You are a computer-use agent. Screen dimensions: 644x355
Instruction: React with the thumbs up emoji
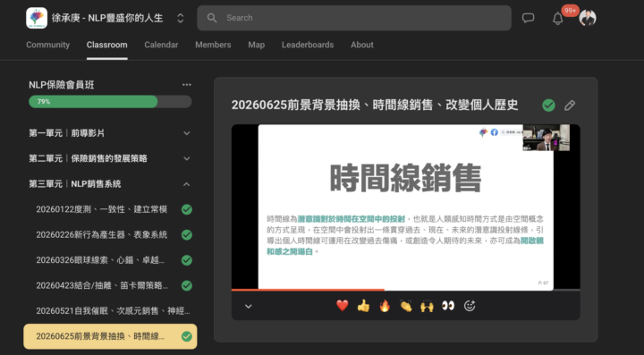click(x=363, y=306)
